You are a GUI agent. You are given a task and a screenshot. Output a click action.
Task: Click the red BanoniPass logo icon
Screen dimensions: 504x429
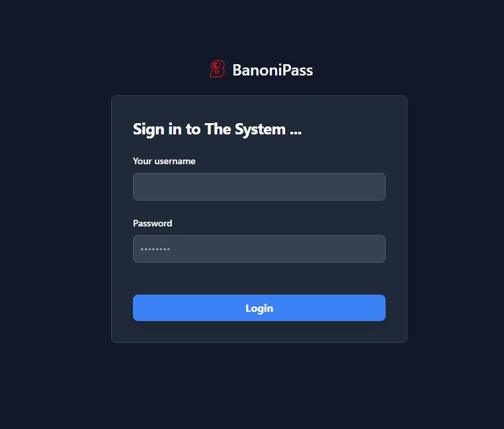click(x=218, y=70)
